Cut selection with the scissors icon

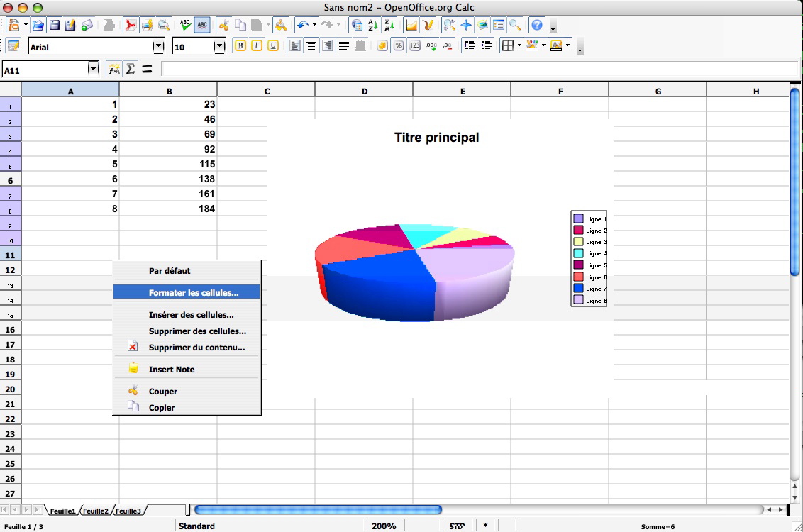pos(223,25)
